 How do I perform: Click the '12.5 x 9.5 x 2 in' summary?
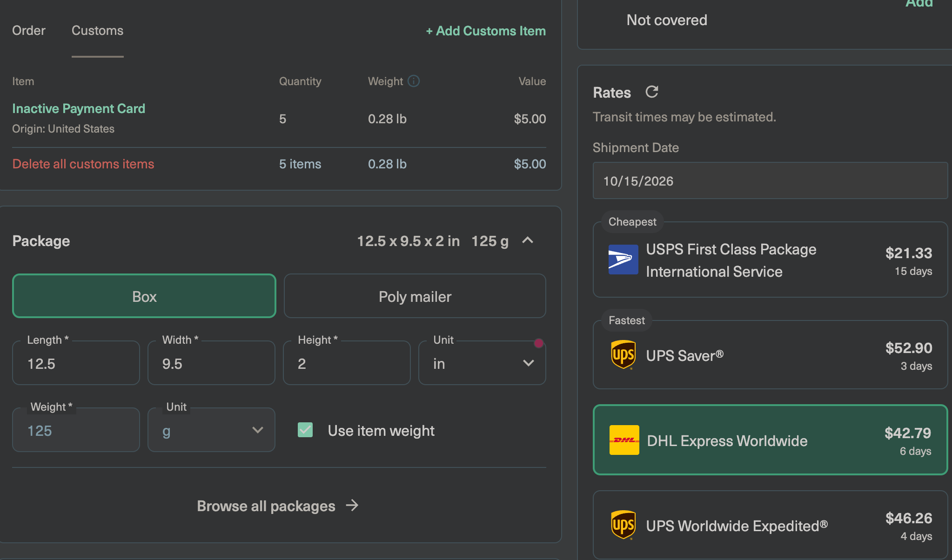(x=409, y=241)
